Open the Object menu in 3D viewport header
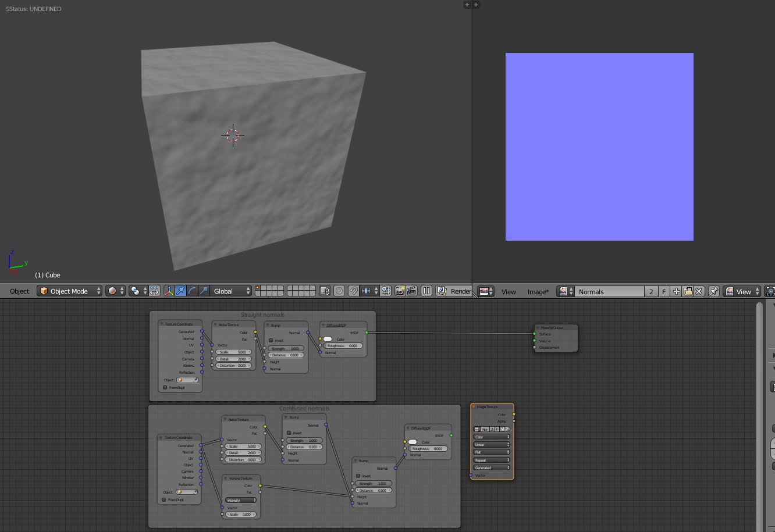This screenshot has width=775, height=532. [x=19, y=291]
